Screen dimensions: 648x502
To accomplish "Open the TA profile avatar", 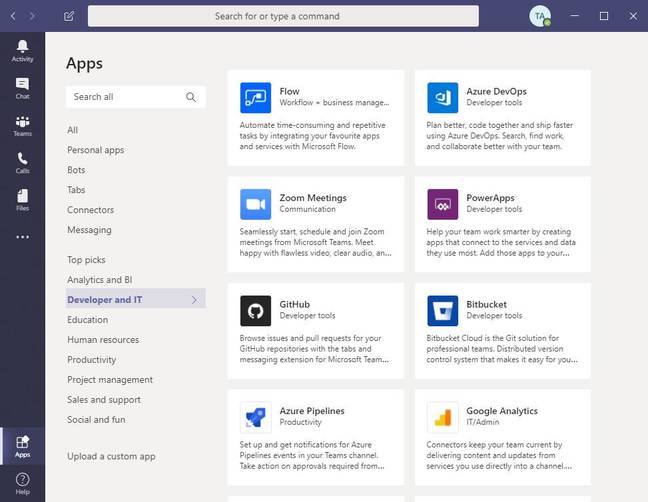I will coord(540,17).
